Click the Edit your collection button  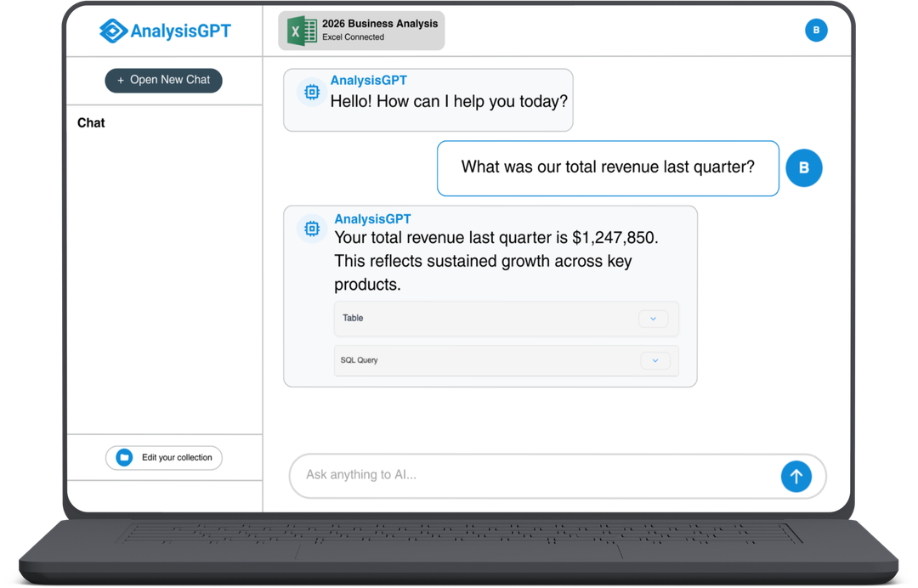click(164, 458)
